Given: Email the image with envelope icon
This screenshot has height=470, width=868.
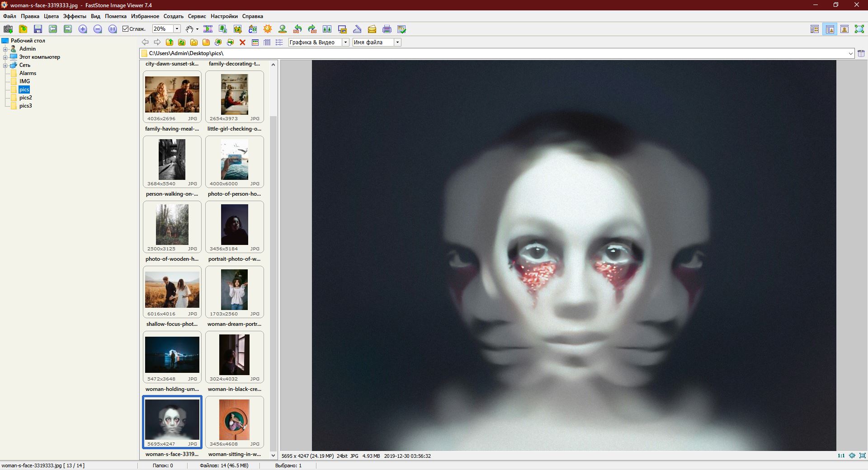Looking at the screenshot, I should pos(372,29).
